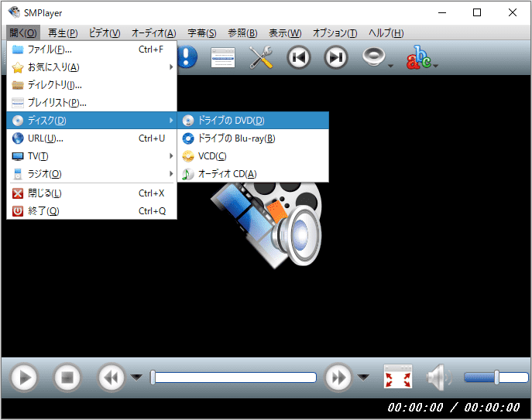The width and height of the screenshot is (532, 420).
Task: Open the playlist window toolbar icon
Action: (x=223, y=57)
